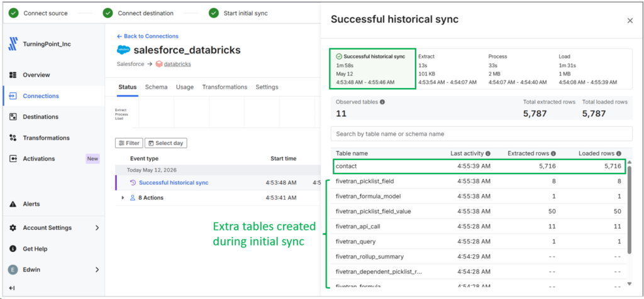Select the fivetran_picklist_field_value row
Viewport: 644px width, 299px height.
coord(479,211)
